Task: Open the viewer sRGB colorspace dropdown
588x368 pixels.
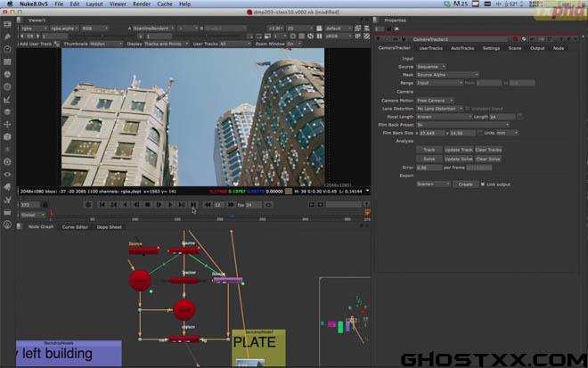Action: (339, 36)
